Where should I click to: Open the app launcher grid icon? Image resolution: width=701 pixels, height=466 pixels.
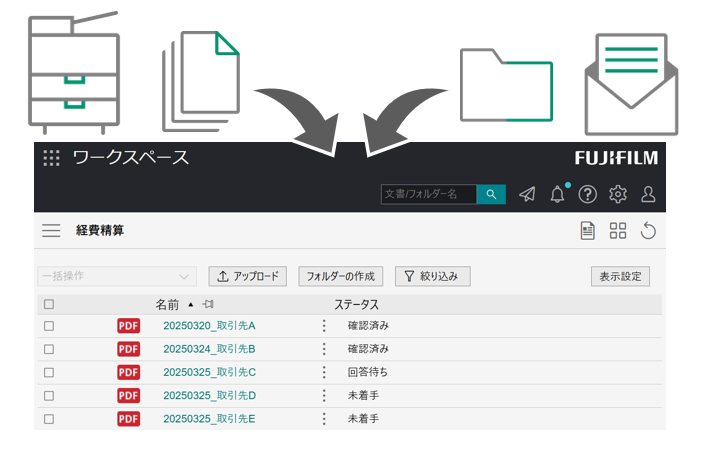[x=52, y=158]
